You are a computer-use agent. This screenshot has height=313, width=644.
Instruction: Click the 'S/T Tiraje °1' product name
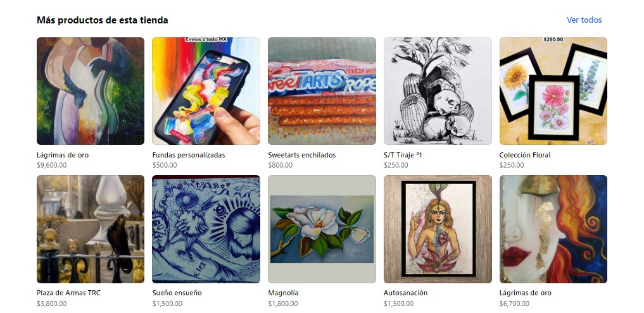click(x=403, y=155)
